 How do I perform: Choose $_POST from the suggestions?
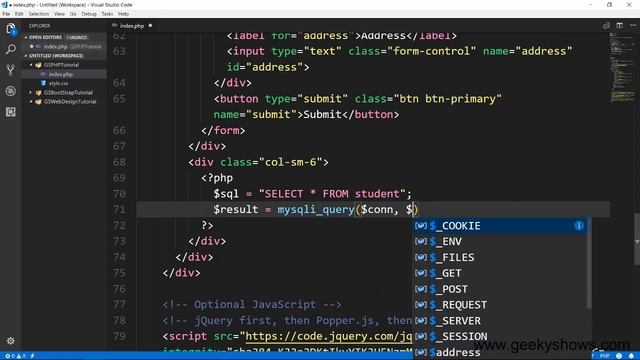point(500,289)
